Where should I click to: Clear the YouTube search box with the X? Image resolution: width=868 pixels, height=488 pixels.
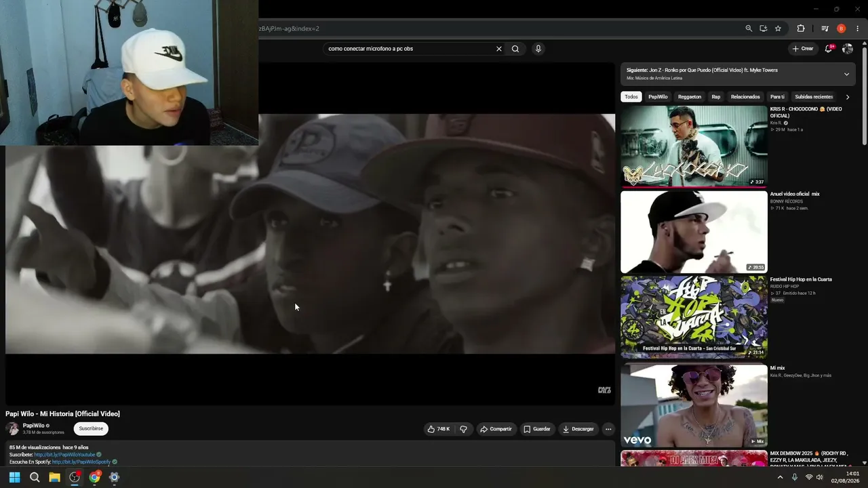pos(499,49)
